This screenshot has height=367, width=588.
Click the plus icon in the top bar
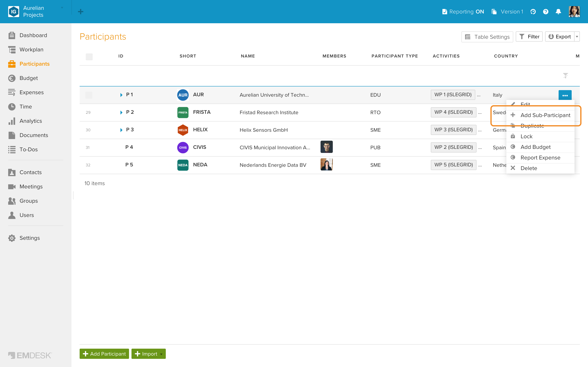click(x=81, y=12)
